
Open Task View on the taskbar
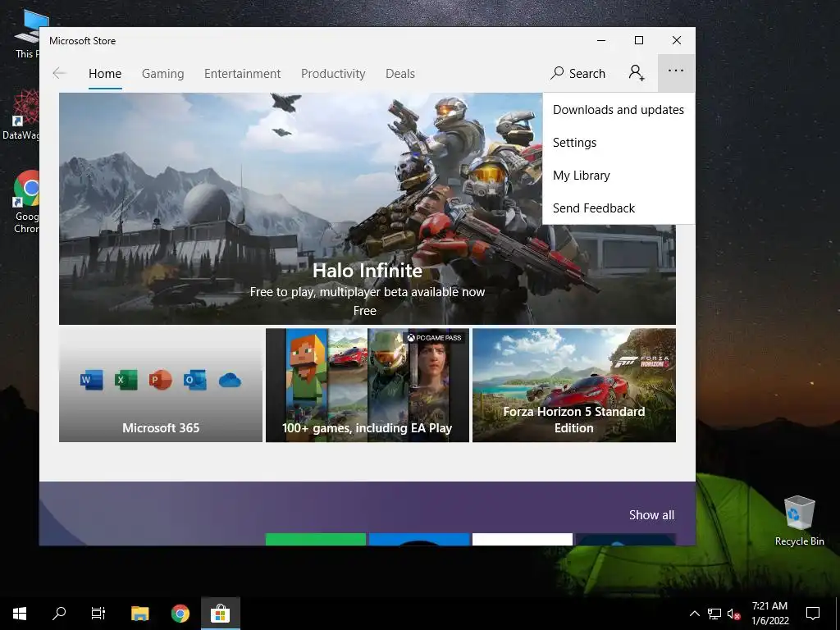point(98,614)
